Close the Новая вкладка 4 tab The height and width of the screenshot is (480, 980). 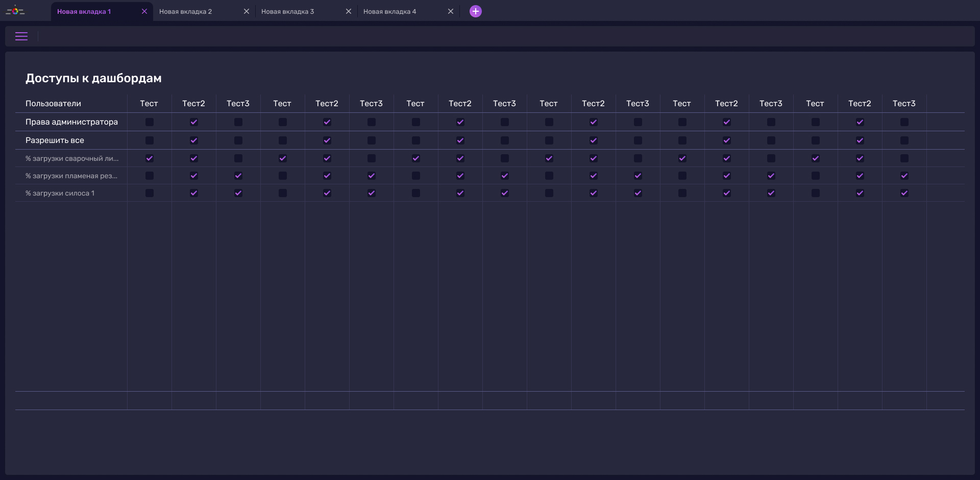pos(451,11)
